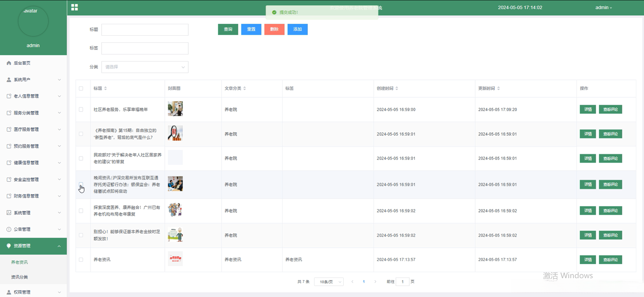Sort table by 标题 column arrows

click(x=105, y=88)
